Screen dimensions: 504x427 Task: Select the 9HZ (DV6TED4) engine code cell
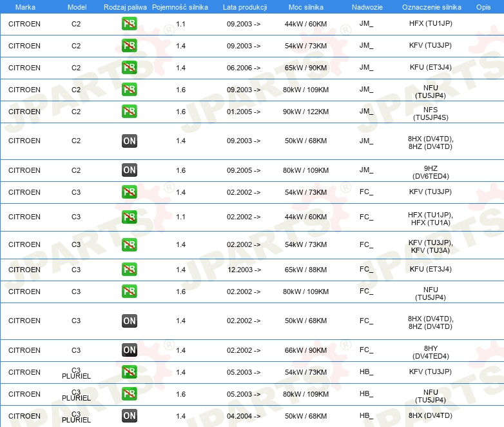pyautogui.click(x=431, y=171)
